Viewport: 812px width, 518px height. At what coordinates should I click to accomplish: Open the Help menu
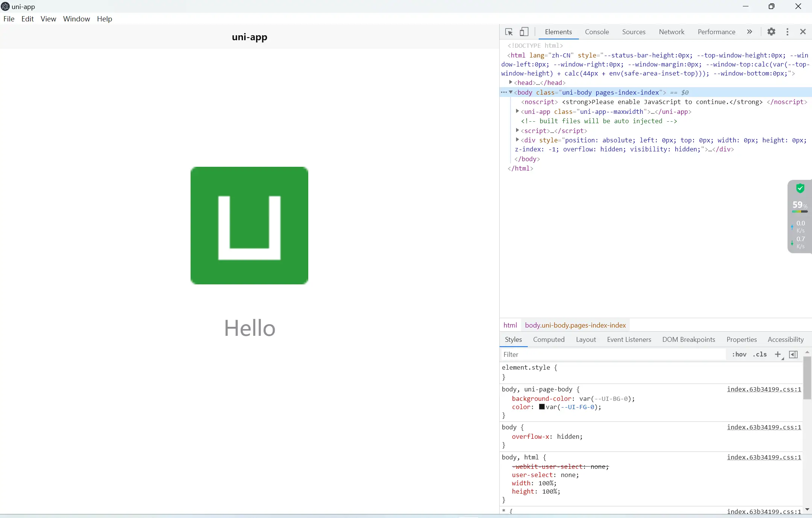pyautogui.click(x=105, y=19)
